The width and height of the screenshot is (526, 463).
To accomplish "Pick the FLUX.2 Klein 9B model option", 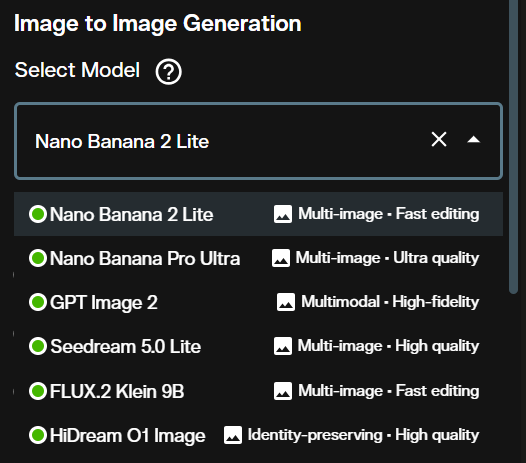I will [x=258, y=391].
